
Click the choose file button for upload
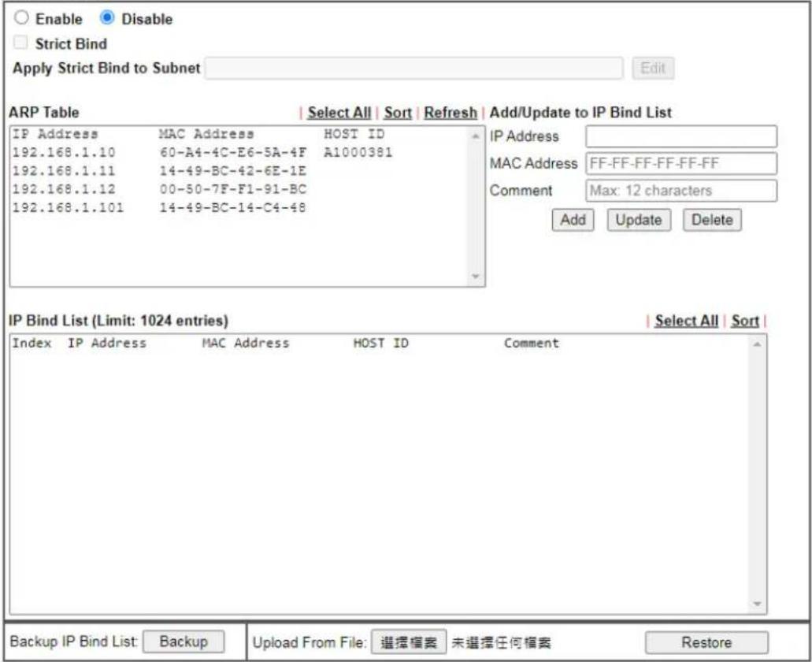coord(409,643)
